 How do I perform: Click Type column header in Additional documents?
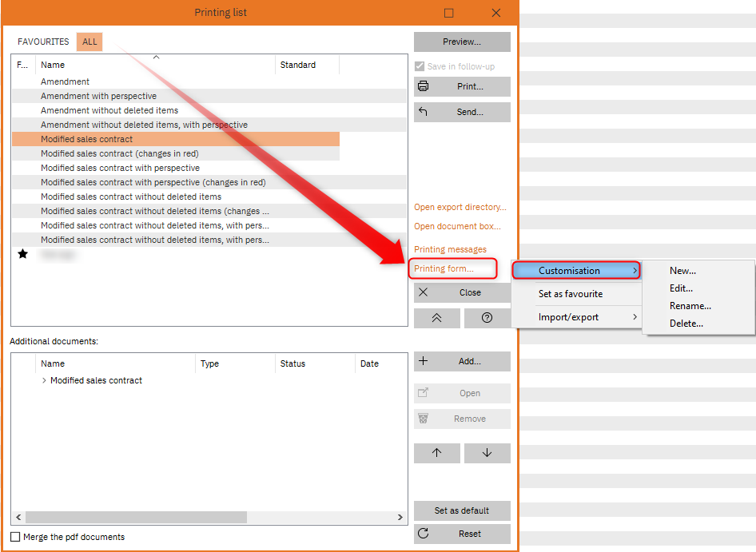[235, 363]
